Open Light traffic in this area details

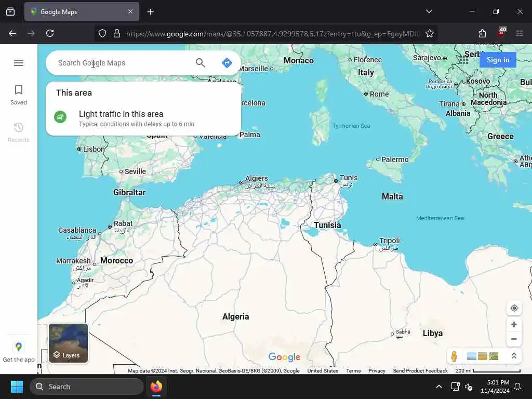coord(143,118)
